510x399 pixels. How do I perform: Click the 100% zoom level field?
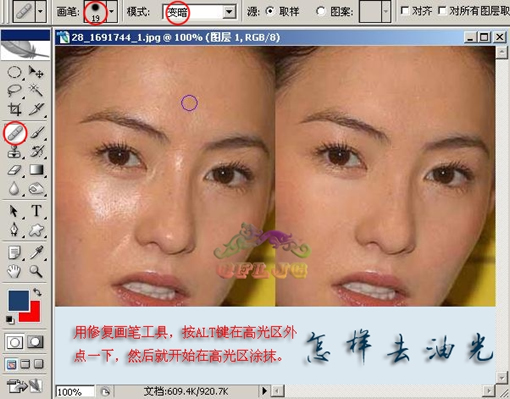point(75,392)
